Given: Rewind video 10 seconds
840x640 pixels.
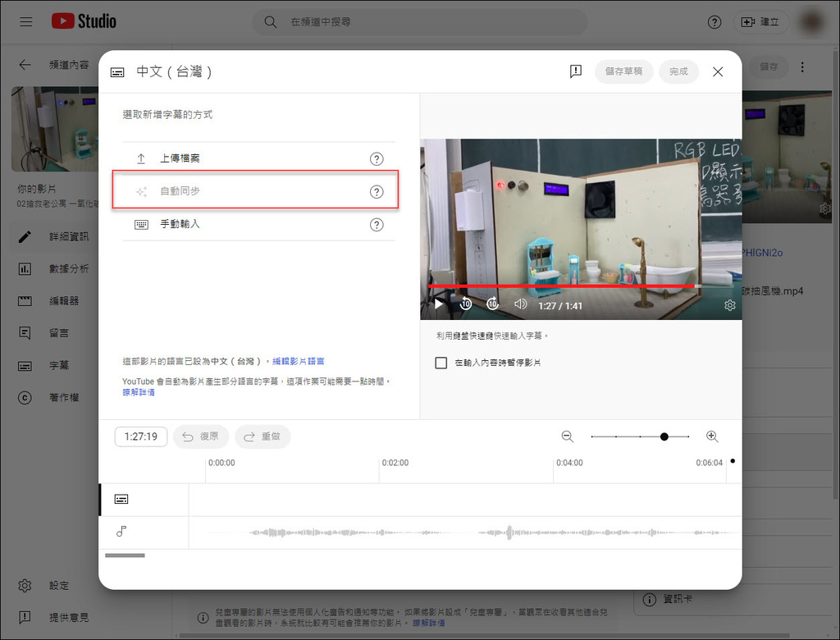Looking at the screenshot, I should pyautogui.click(x=466, y=304).
